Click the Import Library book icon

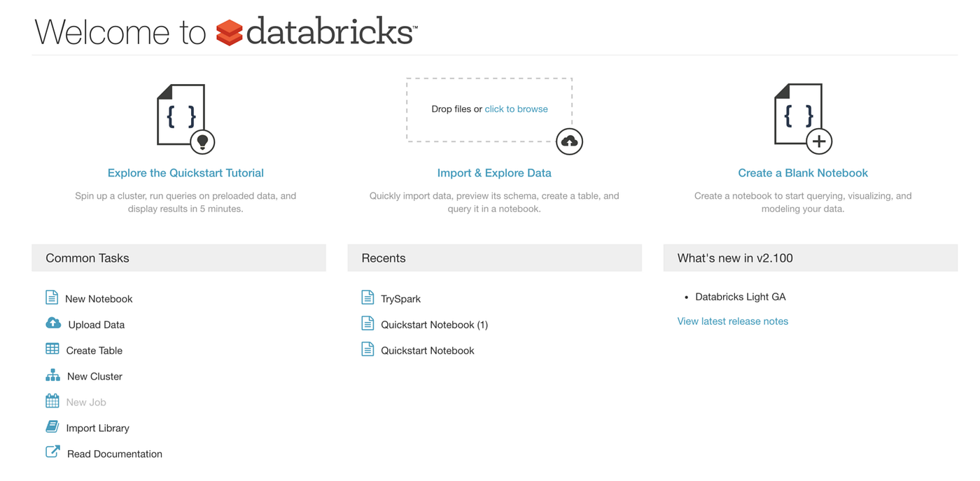(52, 427)
